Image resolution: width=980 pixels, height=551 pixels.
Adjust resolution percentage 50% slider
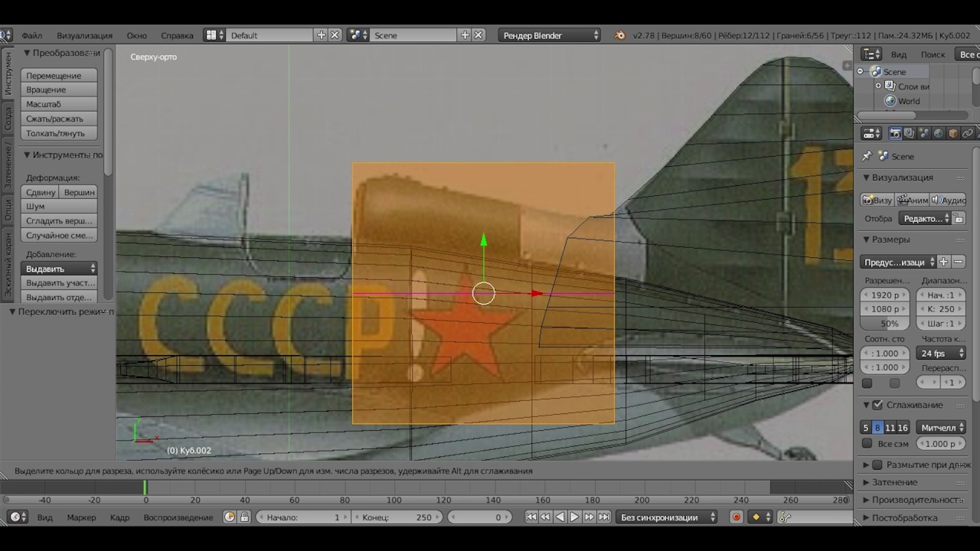point(886,324)
